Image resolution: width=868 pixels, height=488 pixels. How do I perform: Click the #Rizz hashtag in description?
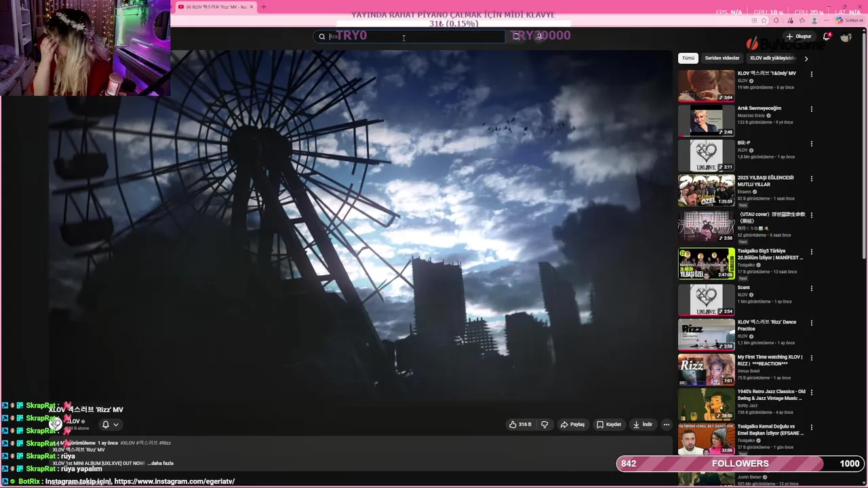point(165,443)
